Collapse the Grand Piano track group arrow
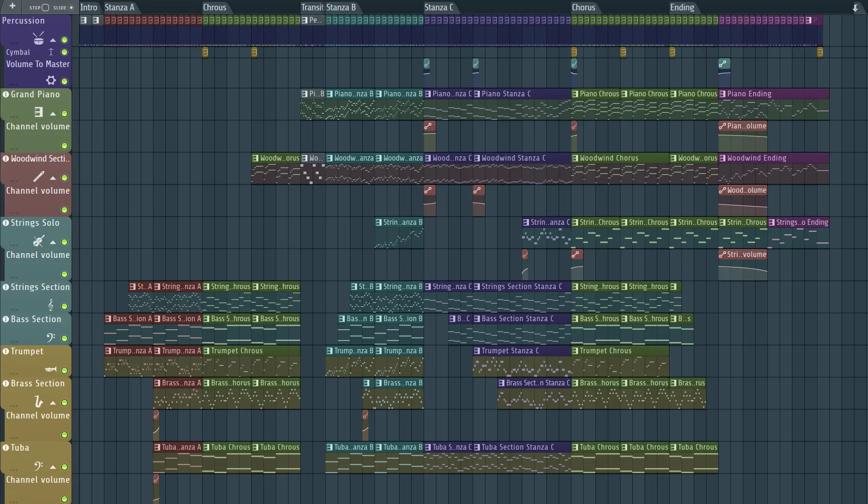This screenshot has width=868, height=504. coord(53,114)
